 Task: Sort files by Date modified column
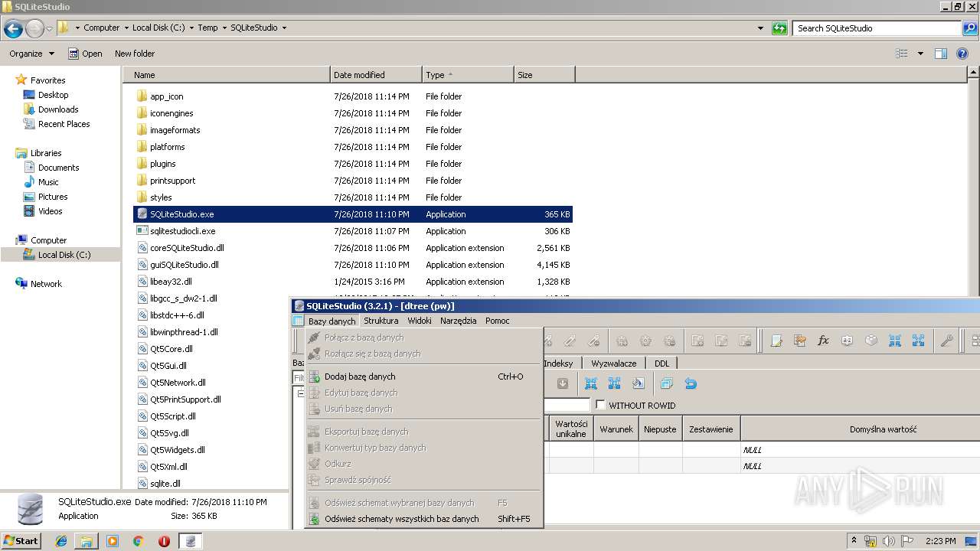click(x=376, y=75)
